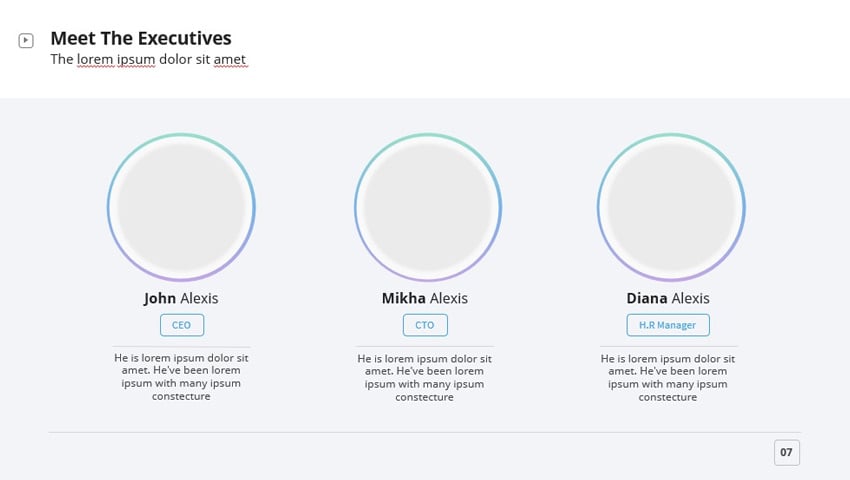Click the underlined lorem ipsum in the subtitle
The height and width of the screenshot is (480, 850).
[116, 59]
